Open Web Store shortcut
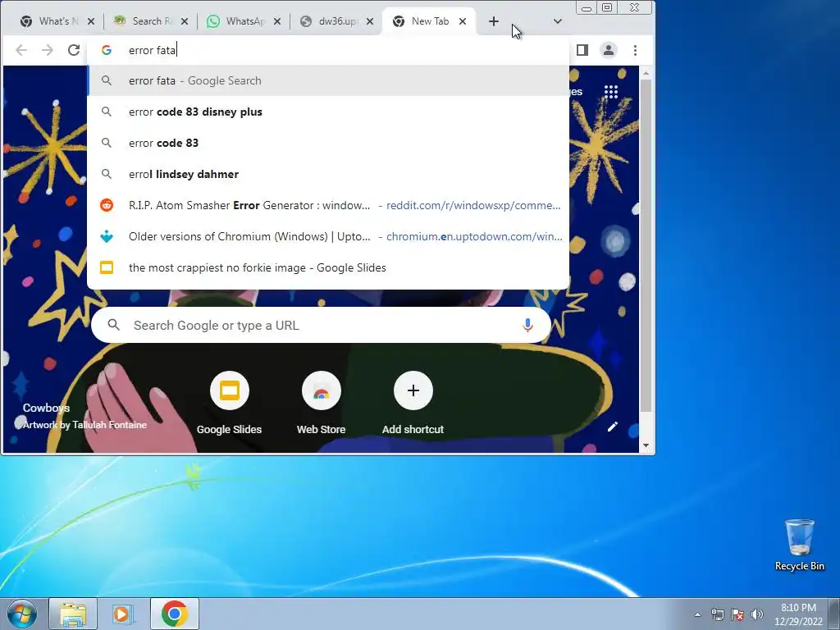The height and width of the screenshot is (630, 840). coord(322,402)
